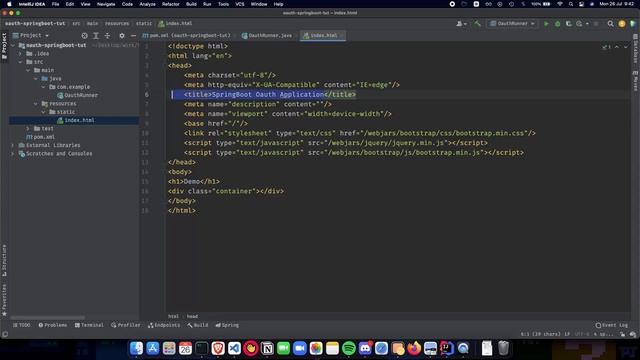Open the Spring tool window

227,325
